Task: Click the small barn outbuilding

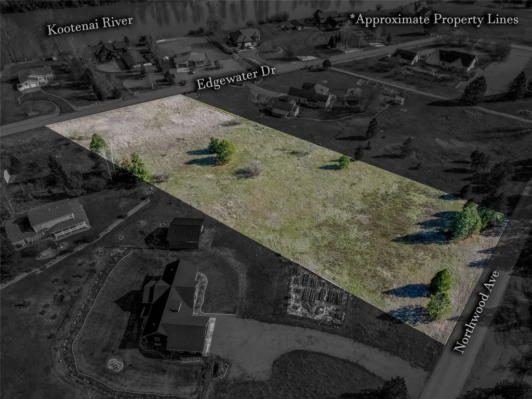Action: [x=187, y=233]
